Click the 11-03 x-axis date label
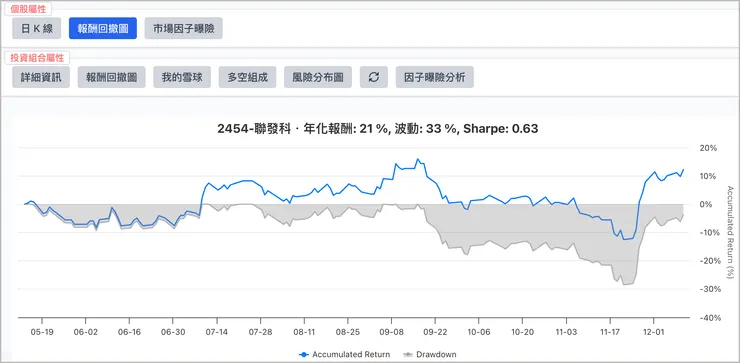 566,332
